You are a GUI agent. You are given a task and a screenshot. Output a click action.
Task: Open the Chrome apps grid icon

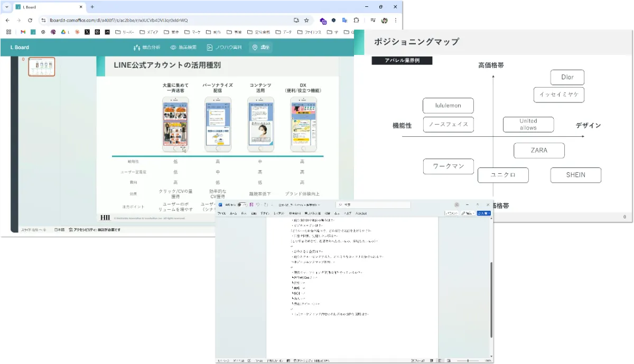pyautogui.click(x=8, y=32)
